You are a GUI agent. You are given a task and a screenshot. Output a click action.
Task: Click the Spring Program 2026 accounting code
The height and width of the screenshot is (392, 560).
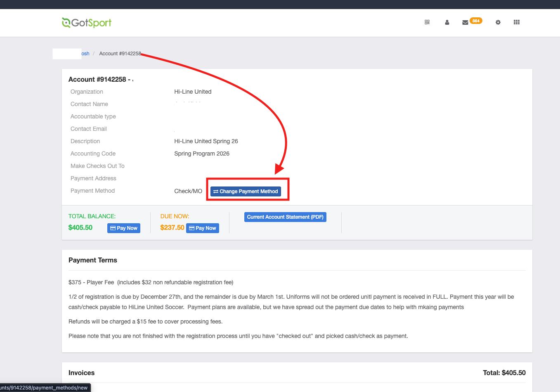tap(202, 153)
